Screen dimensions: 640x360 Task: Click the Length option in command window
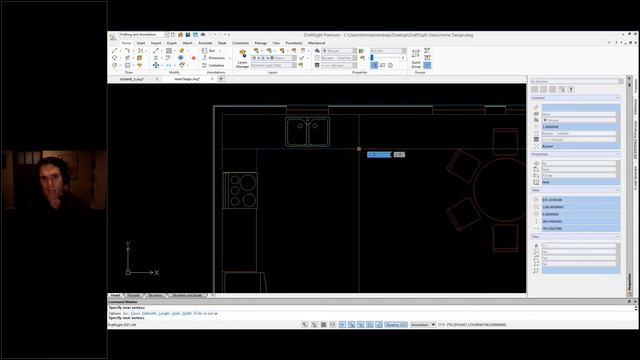(164, 313)
